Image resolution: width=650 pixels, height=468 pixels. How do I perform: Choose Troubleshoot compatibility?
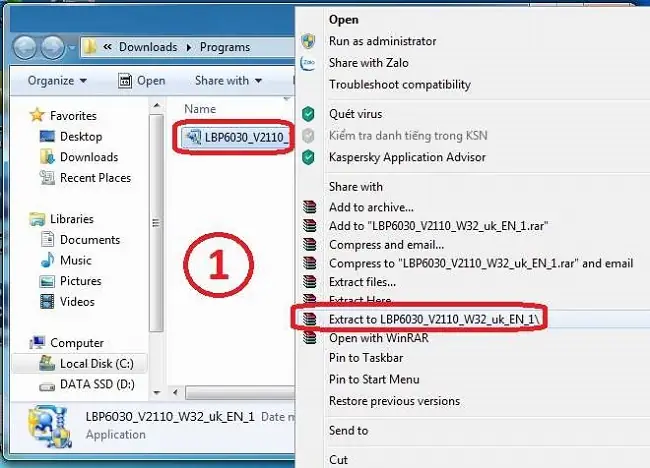pyautogui.click(x=400, y=85)
